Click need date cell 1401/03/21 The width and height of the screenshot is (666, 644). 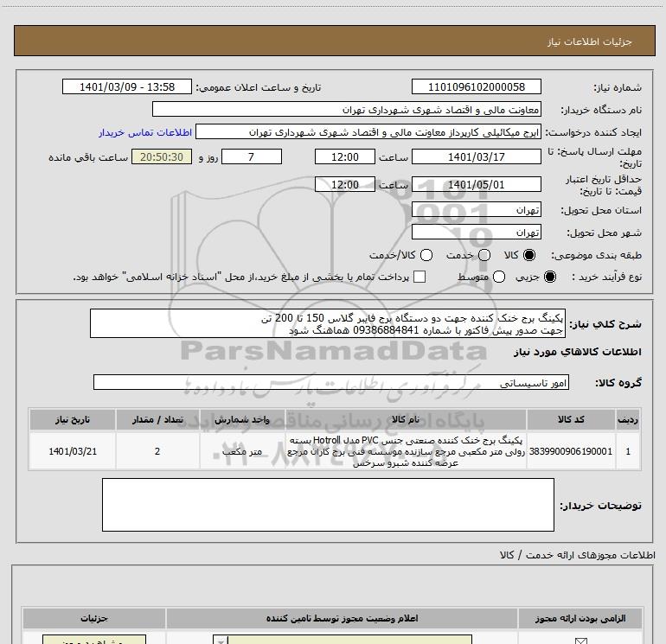coord(73,451)
